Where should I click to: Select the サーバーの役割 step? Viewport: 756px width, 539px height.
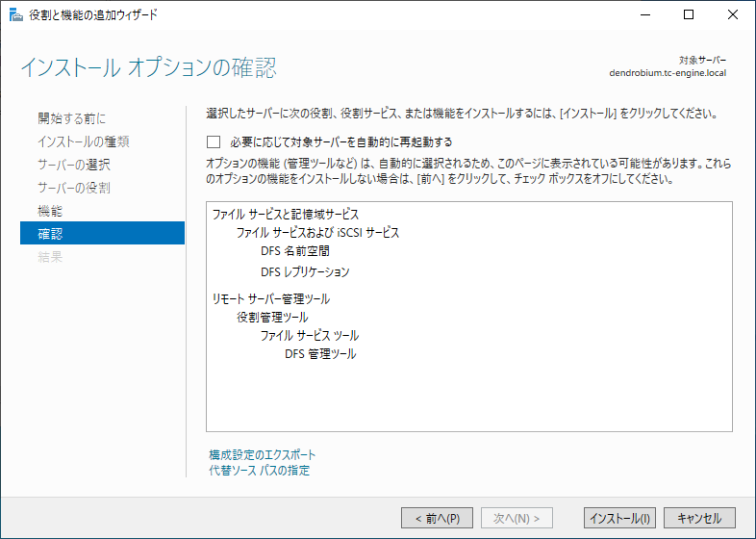tap(74, 188)
